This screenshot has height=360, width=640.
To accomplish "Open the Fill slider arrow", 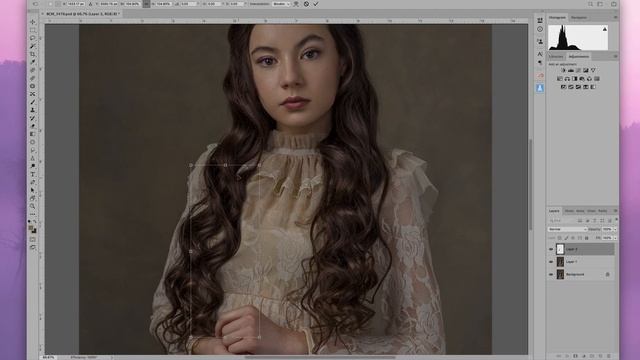I will point(615,238).
